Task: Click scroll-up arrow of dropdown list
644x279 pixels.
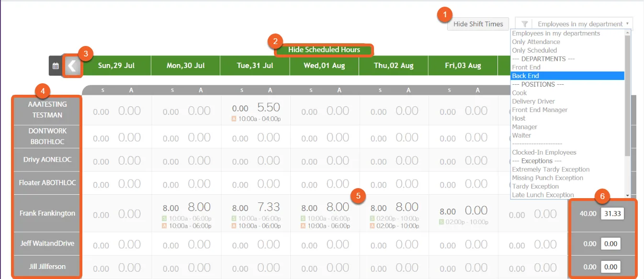Action: (x=628, y=33)
